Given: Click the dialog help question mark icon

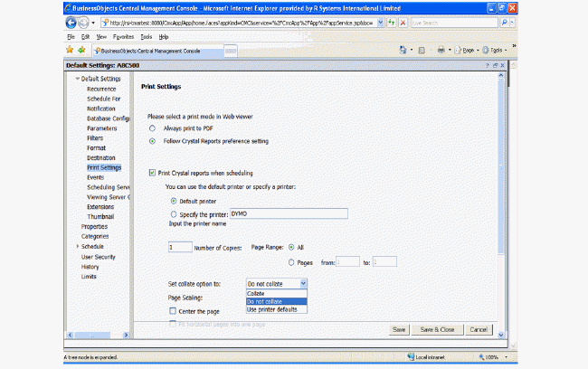Looking at the screenshot, I should click(x=488, y=65).
